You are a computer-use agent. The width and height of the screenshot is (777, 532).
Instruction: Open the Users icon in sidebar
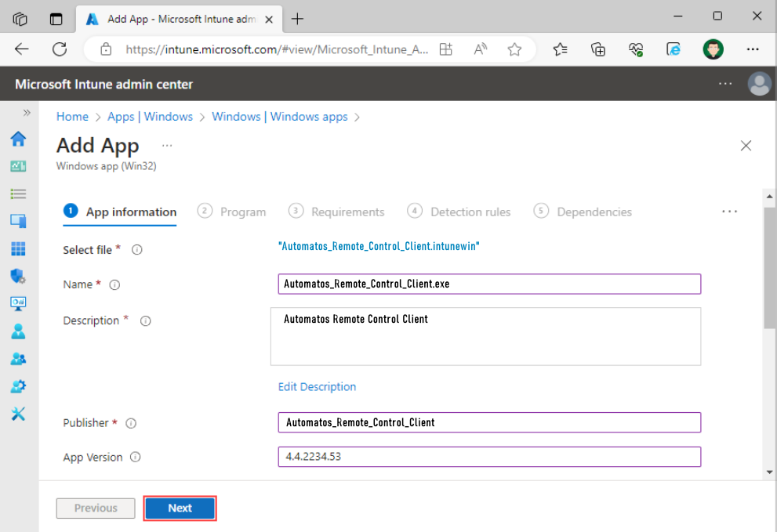pyautogui.click(x=18, y=331)
